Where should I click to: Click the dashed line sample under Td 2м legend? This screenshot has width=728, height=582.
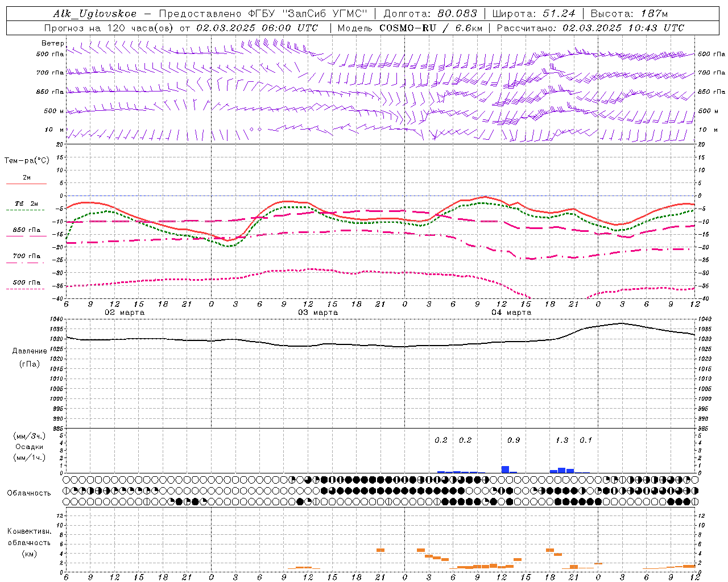tap(25, 210)
